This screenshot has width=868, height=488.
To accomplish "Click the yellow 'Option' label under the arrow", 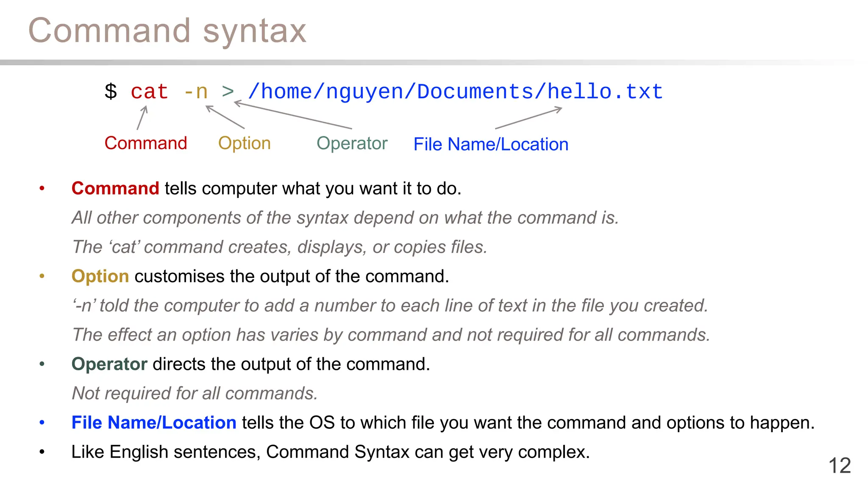I will (x=245, y=144).
